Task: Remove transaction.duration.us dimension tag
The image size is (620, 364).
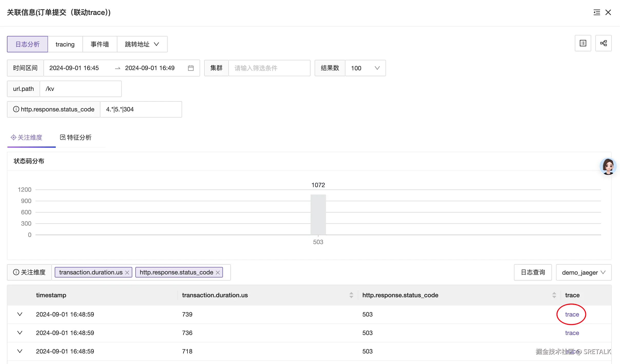Action: click(x=127, y=272)
